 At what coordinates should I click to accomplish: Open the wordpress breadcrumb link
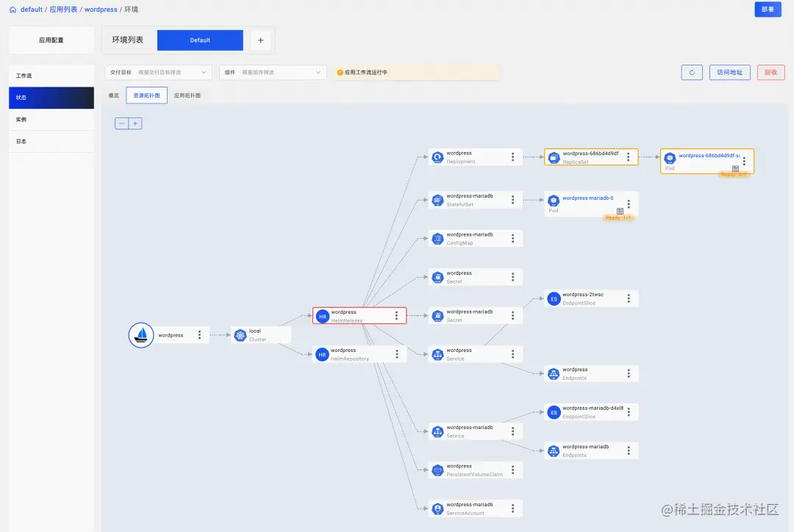pyautogui.click(x=101, y=10)
